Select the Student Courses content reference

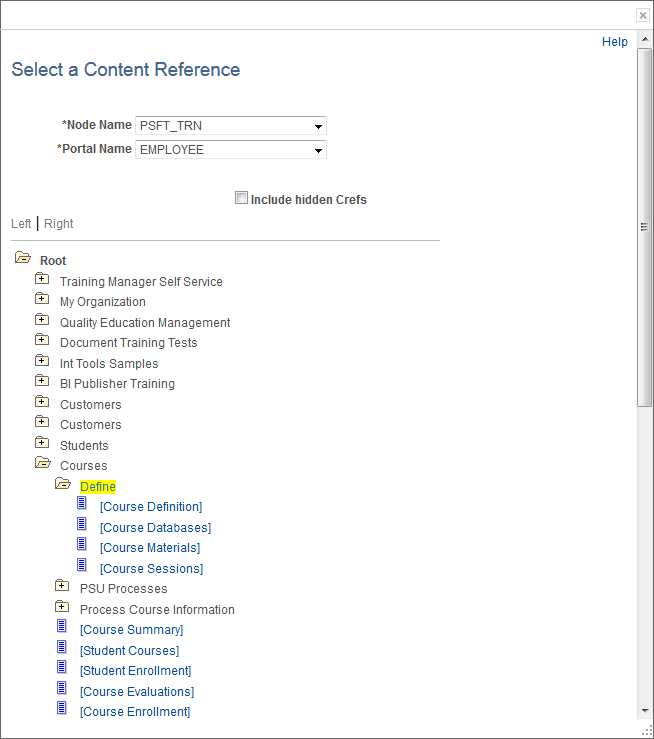coord(130,650)
